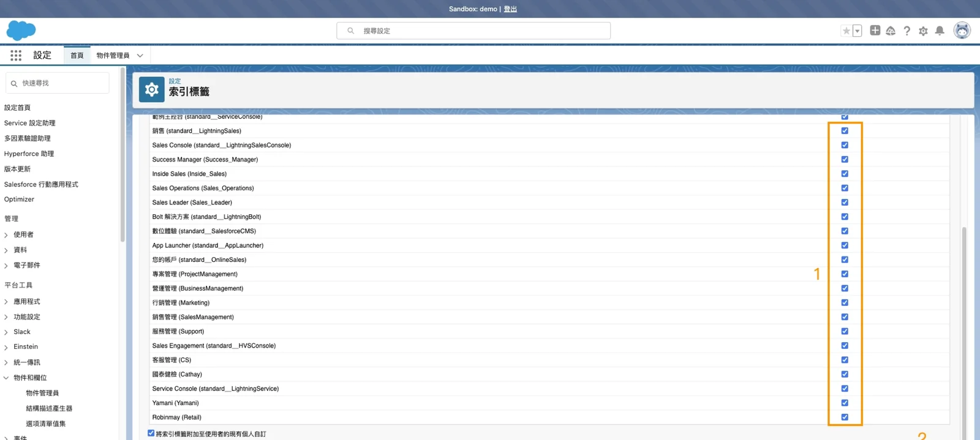Uncheck the Success Manager checkbox
Screen dimensions: 980x440
pos(845,159)
